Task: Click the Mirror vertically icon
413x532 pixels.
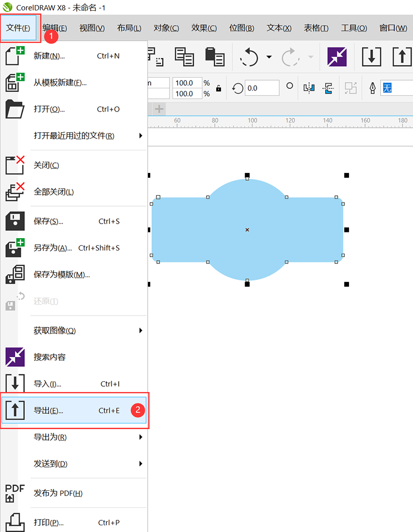Action: click(x=328, y=88)
